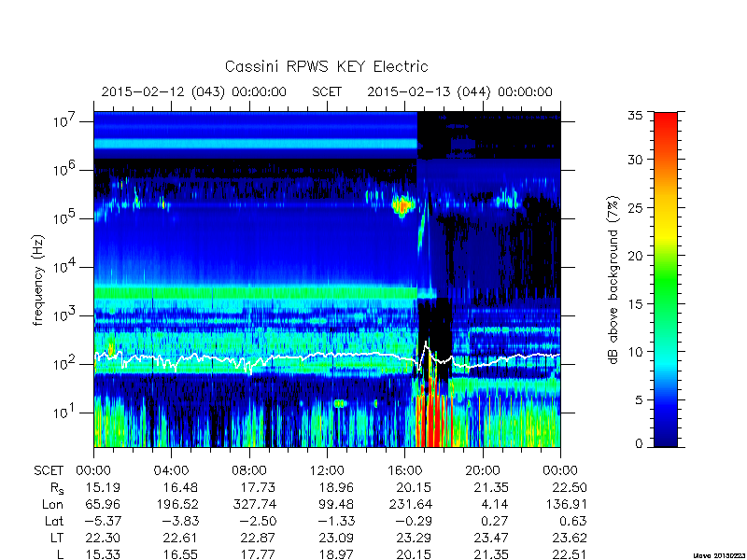Click the SCET label above the plot
The width and height of the screenshot is (747, 560).
pos(327,91)
